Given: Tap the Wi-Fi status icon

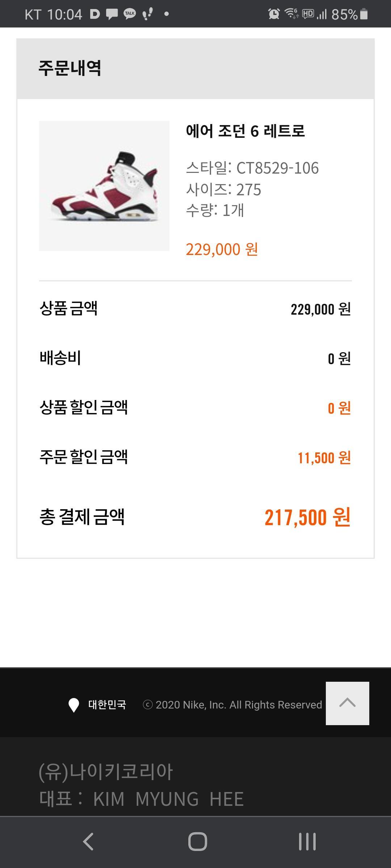Looking at the screenshot, I should coord(291,14).
